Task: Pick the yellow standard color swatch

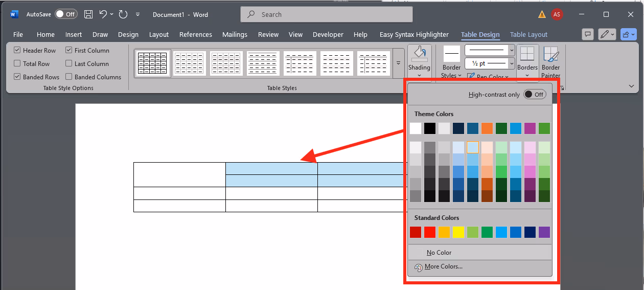Action: click(x=458, y=232)
